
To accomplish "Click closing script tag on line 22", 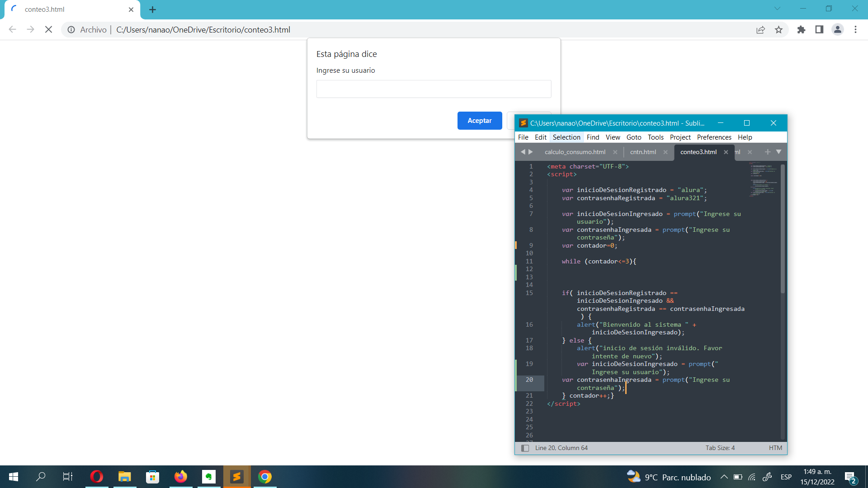I will coord(563,404).
